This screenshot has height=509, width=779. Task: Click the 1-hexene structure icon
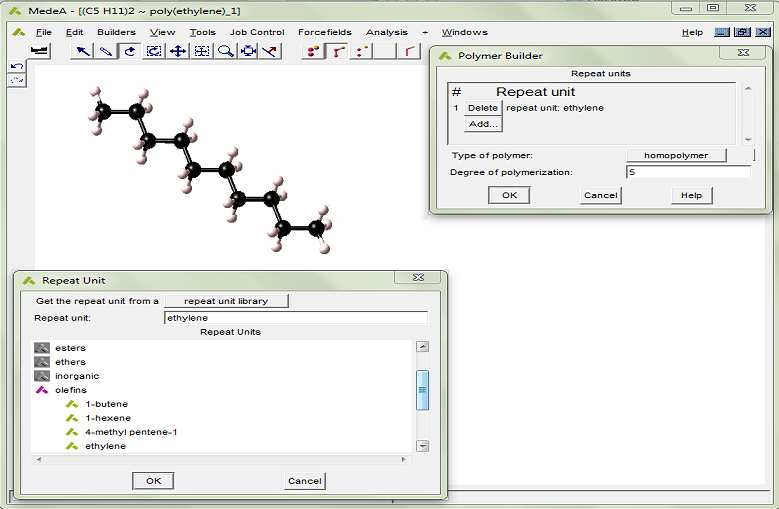pos(72,418)
